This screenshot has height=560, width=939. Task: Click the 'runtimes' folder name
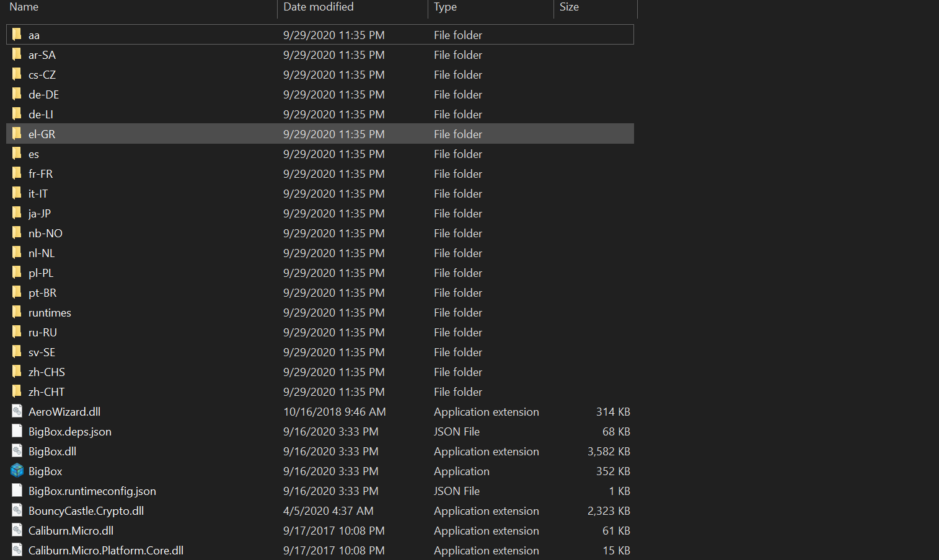(50, 313)
